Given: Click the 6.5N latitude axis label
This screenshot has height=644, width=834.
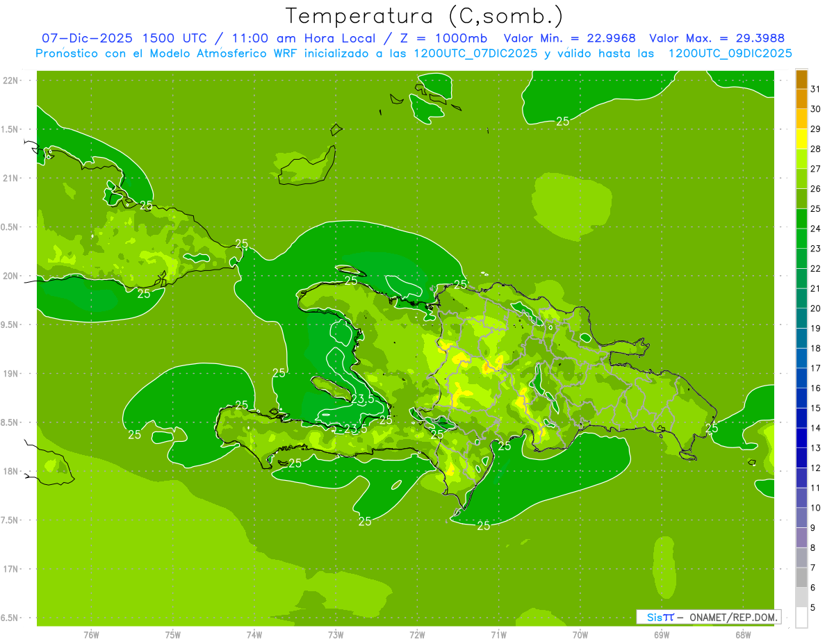Looking at the screenshot, I should pos(11,618).
